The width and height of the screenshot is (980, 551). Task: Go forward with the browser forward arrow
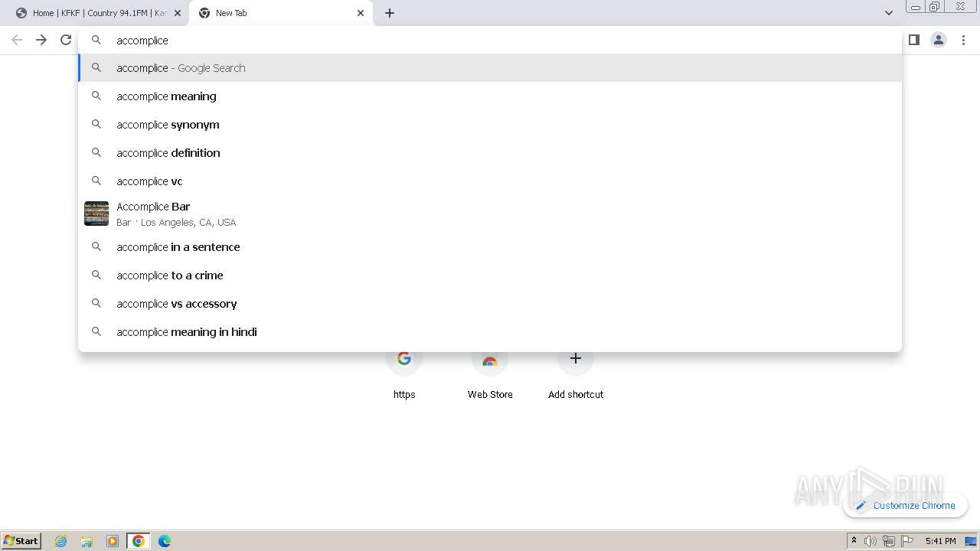tap(41, 40)
